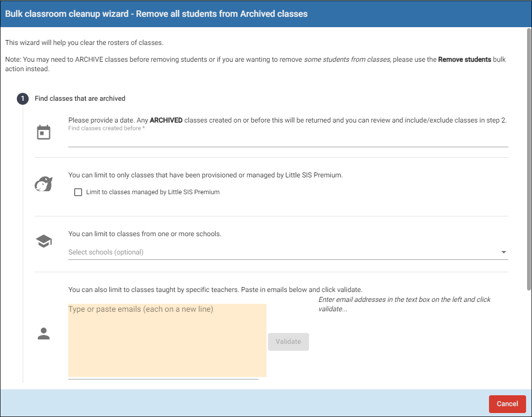Enable Limit to classes managed by Little SIS Premium checkbox

78,192
